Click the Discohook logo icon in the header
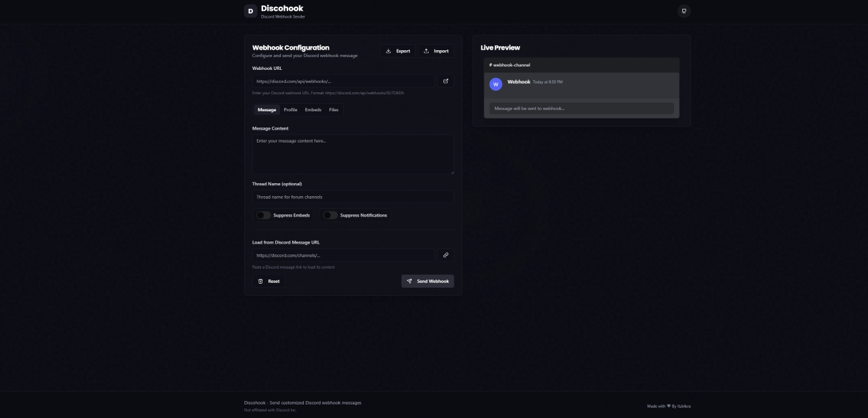The image size is (868, 418). [x=250, y=11]
